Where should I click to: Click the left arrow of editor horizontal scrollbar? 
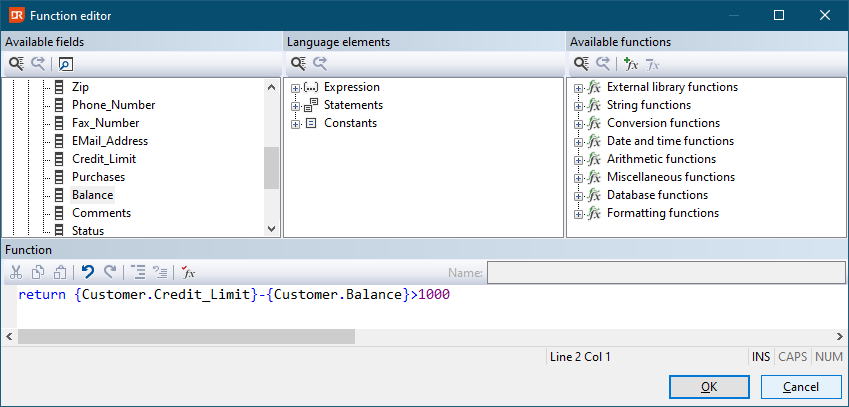(9, 337)
